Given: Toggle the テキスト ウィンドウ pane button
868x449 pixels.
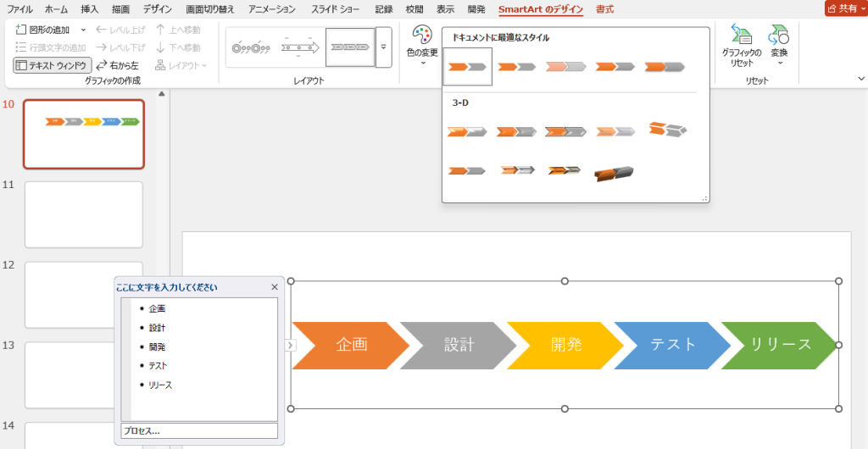Looking at the screenshot, I should [53, 65].
